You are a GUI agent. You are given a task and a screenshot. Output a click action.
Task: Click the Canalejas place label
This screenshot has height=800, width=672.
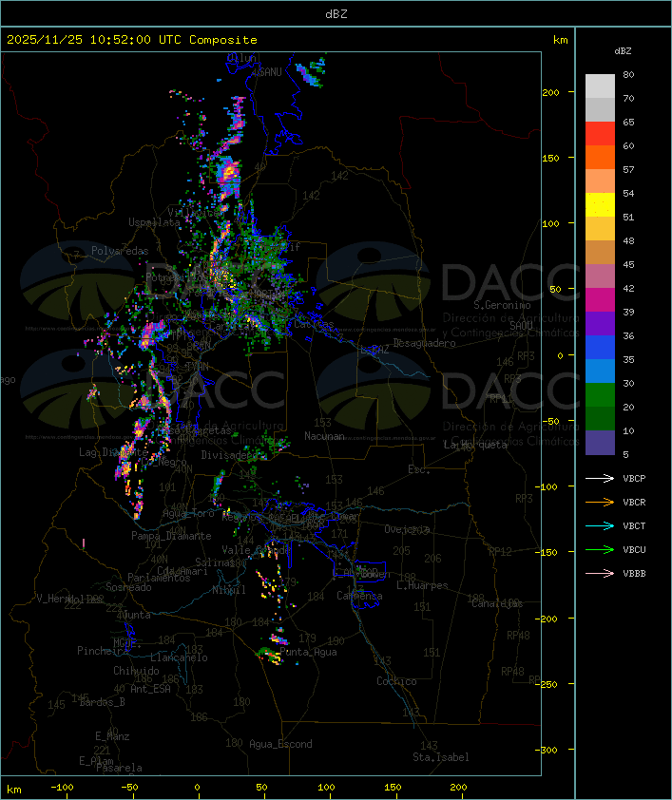click(x=497, y=603)
